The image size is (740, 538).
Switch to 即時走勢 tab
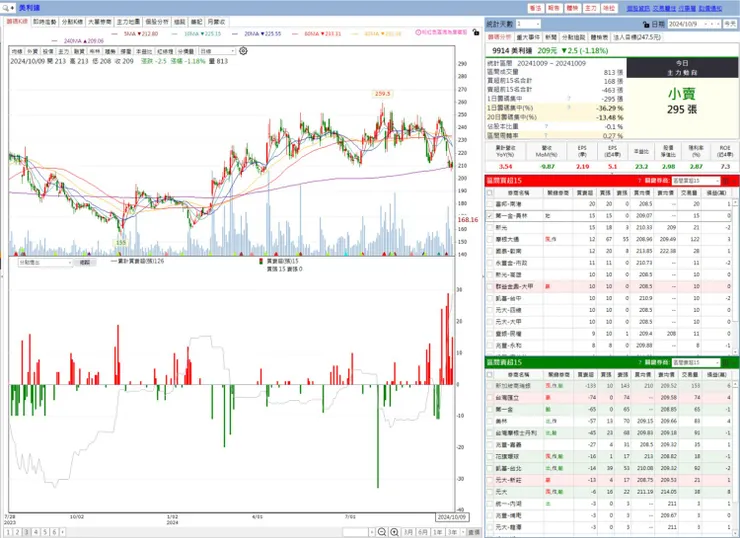[x=45, y=22]
